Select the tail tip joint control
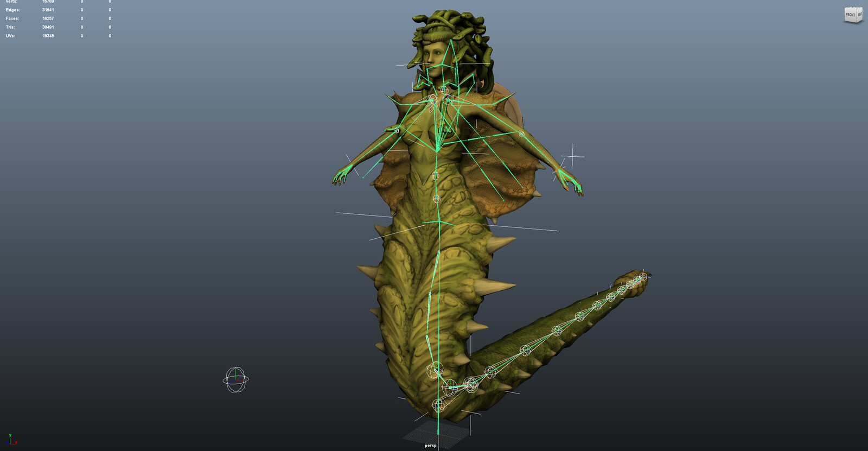Viewport: 868px width, 451px height. pyautogui.click(x=643, y=277)
